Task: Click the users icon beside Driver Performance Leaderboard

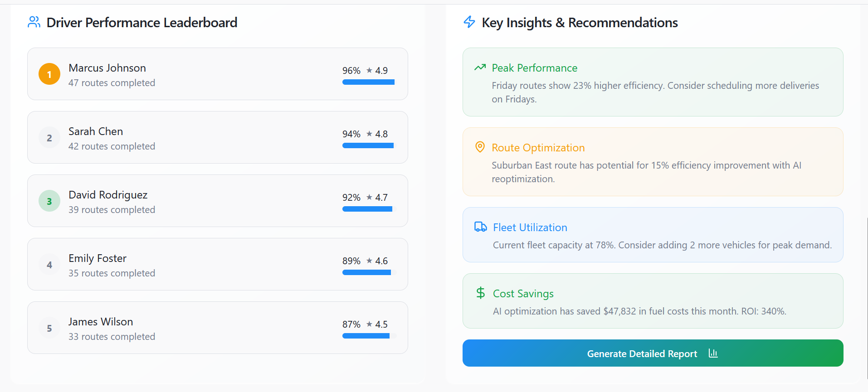Action: click(x=34, y=22)
